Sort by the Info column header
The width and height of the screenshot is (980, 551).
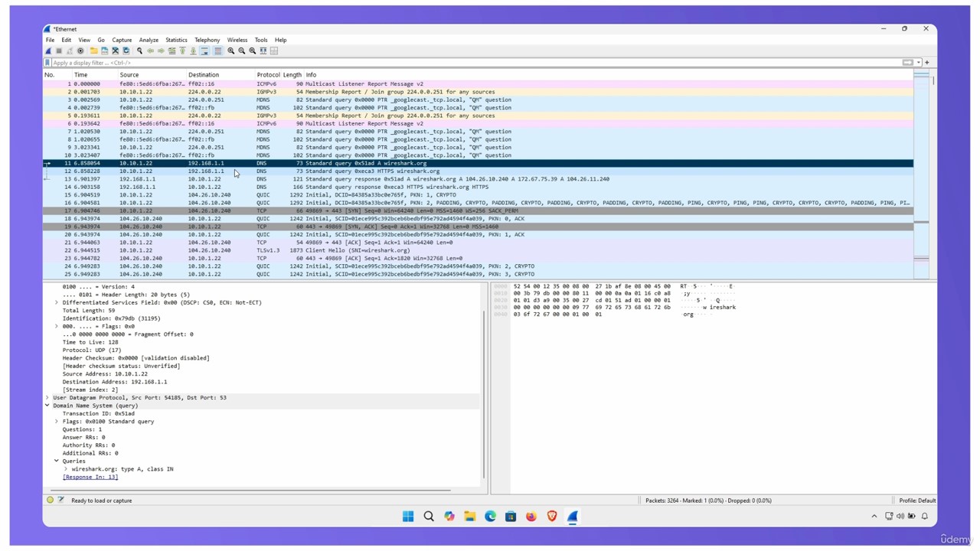pos(609,75)
